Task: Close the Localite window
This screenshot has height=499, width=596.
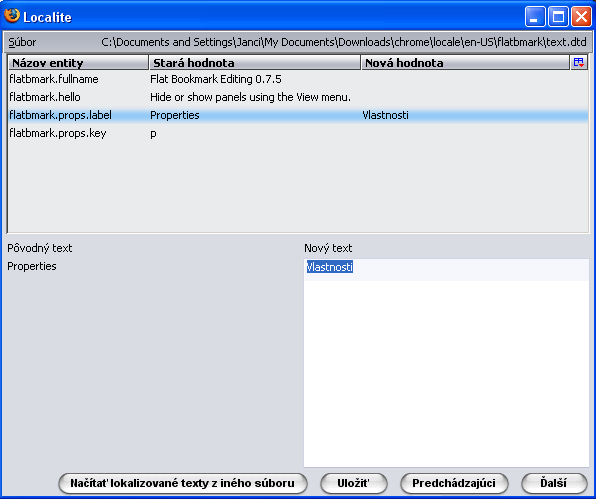Action: pos(581,17)
